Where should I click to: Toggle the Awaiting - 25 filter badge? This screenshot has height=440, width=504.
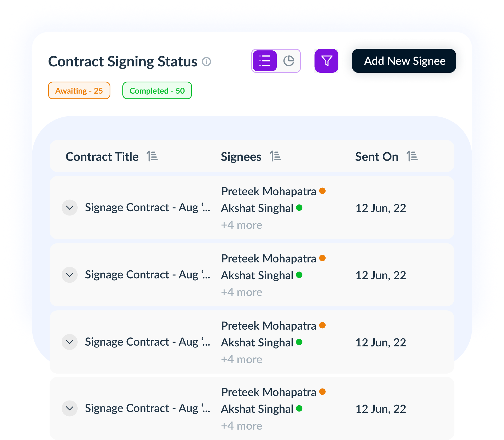[x=79, y=90]
